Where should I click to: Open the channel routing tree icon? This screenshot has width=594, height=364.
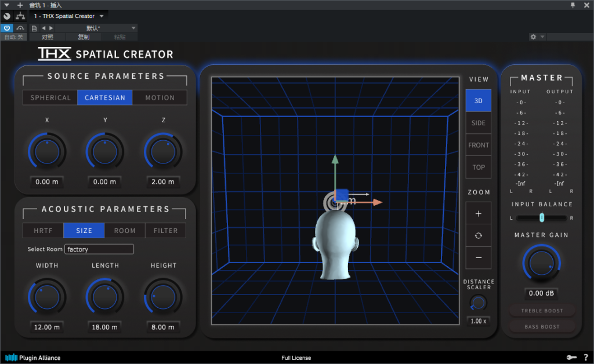20,16
